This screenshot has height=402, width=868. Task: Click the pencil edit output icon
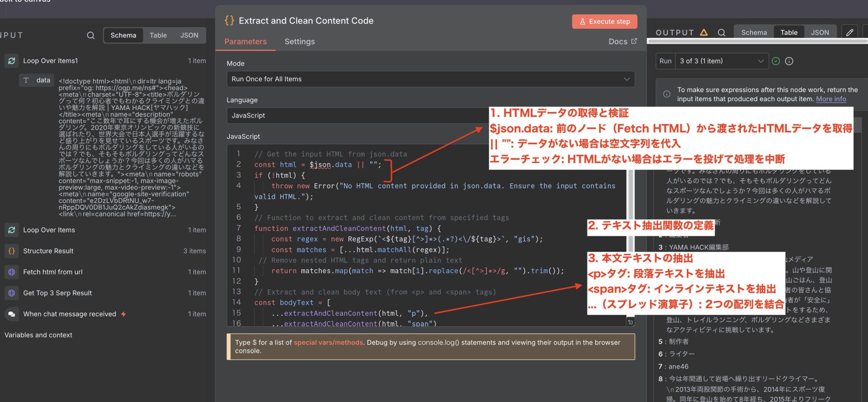[x=850, y=33]
